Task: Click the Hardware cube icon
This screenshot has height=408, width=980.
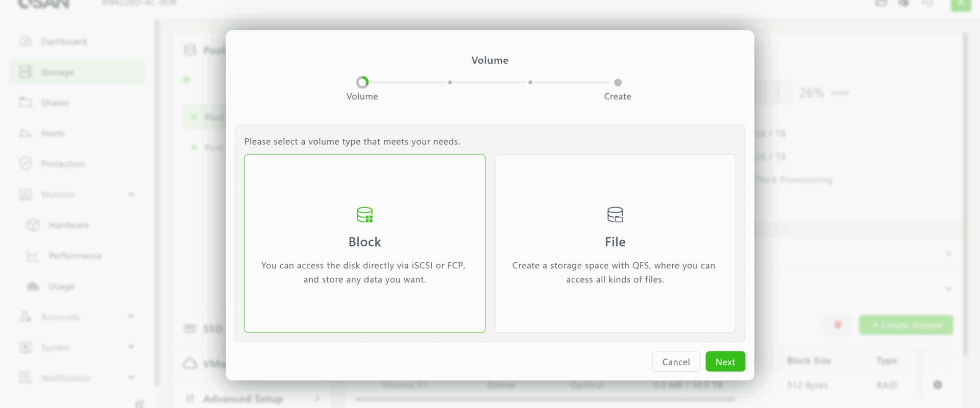Action: [x=33, y=225]
